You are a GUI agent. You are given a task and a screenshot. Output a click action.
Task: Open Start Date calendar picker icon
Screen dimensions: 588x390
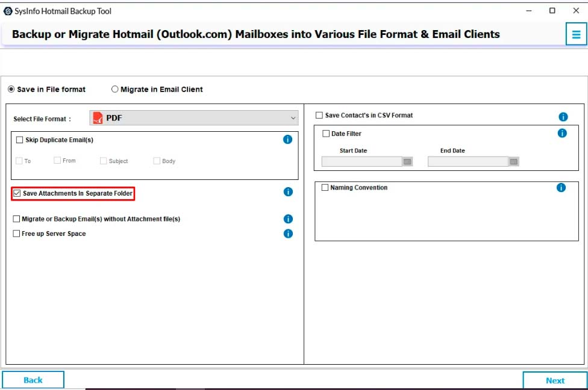[x=407, y=161]
